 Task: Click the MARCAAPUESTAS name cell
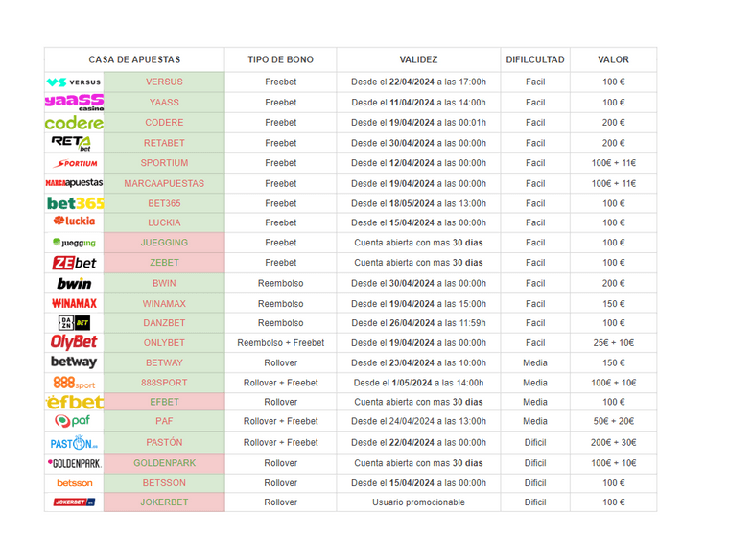(164, 183)
